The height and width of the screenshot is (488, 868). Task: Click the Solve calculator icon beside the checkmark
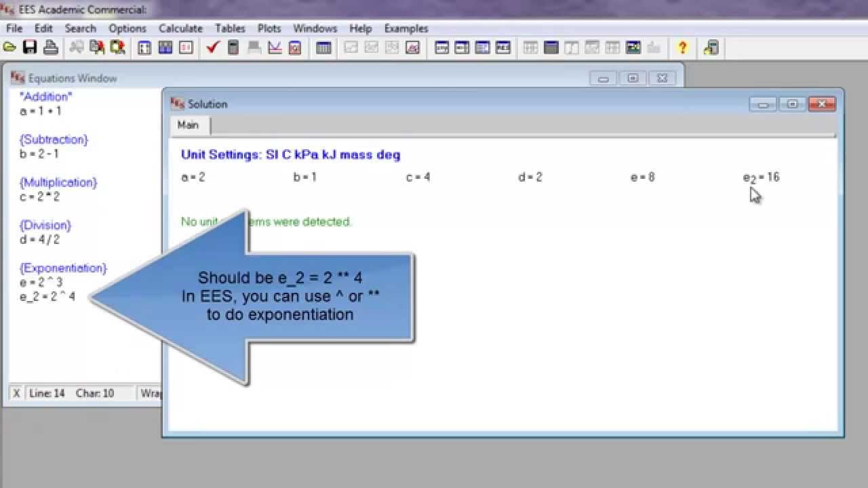233,47
